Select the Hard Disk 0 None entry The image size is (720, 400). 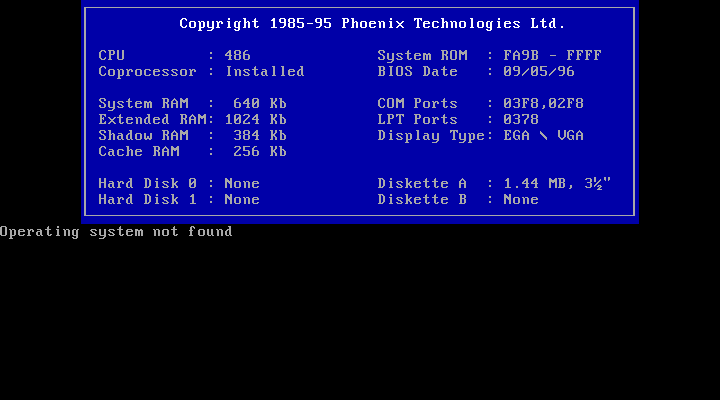pyautogui.click(x=179, y=183)
